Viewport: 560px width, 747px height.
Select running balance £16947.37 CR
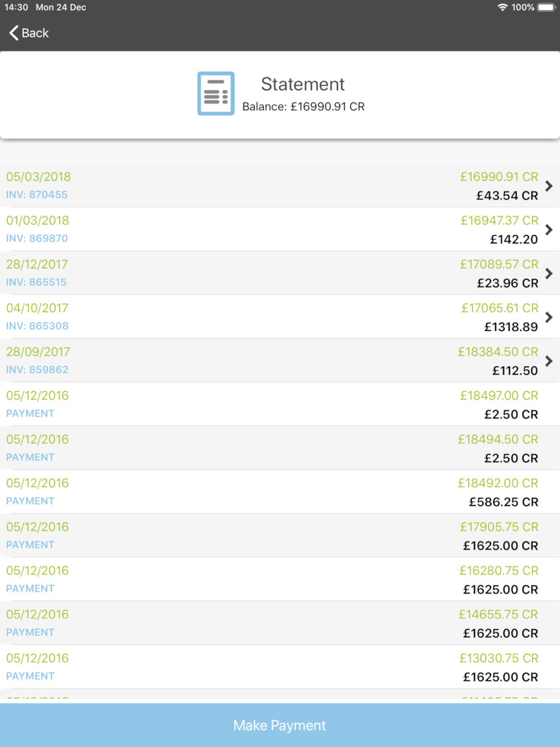pyautogui.click(x=500, y=221)
